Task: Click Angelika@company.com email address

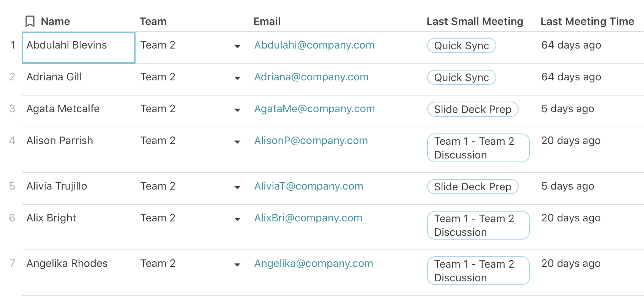Action: point(314,263)
